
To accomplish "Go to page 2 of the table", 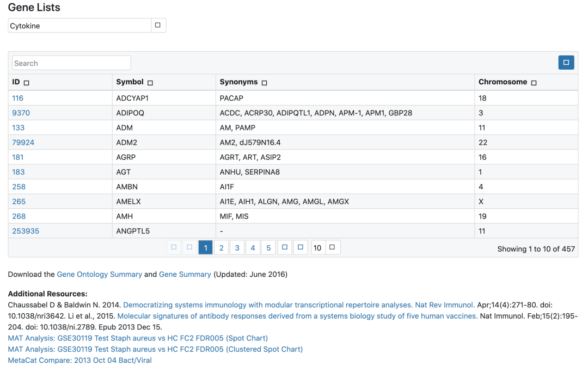I will point(221,248).
